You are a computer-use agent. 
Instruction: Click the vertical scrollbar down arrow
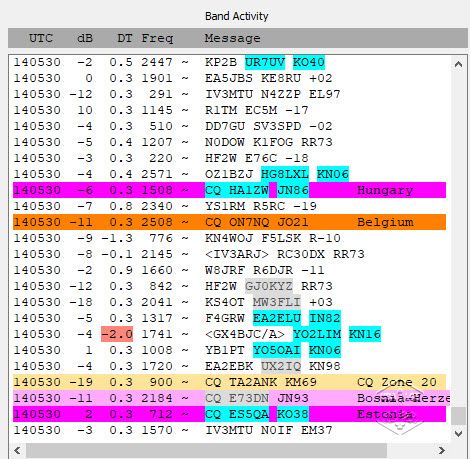(459, 433)
